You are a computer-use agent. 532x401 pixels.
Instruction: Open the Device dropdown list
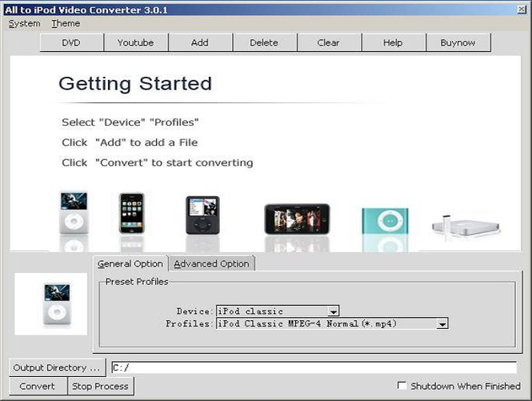333,311
